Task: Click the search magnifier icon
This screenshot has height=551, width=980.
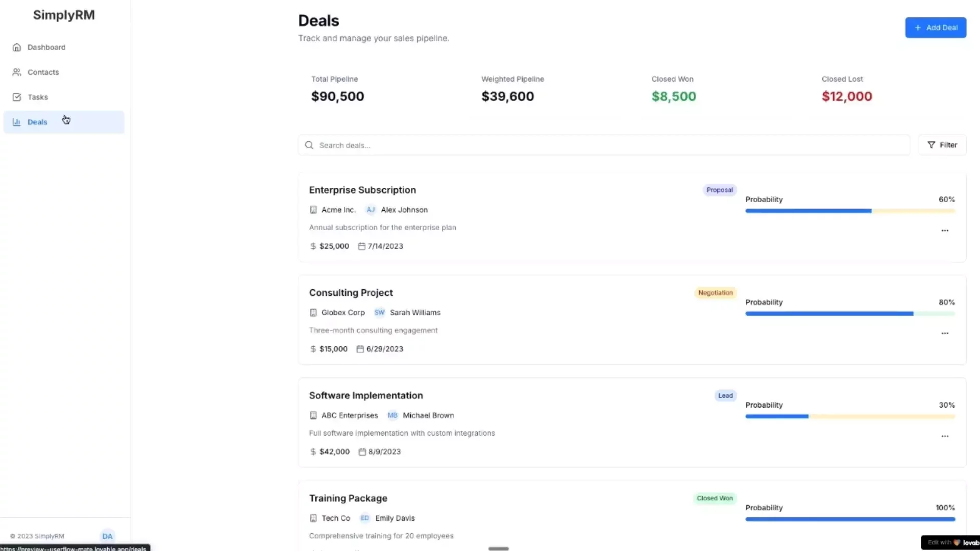Action: [309, 145]
